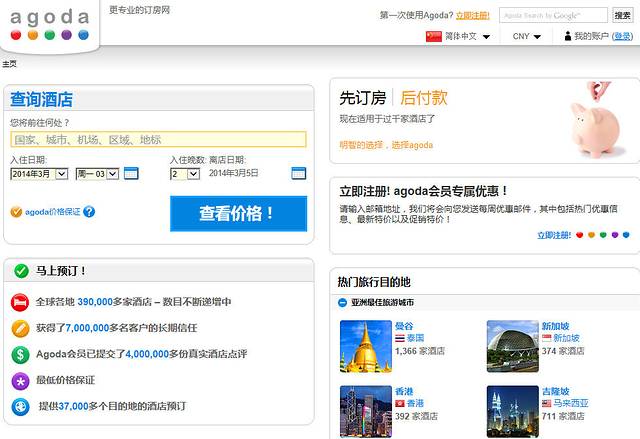This screenshot has width=640, height=439.
Task: Click the 查看价格 search button
Action: (x=238, y=213)
